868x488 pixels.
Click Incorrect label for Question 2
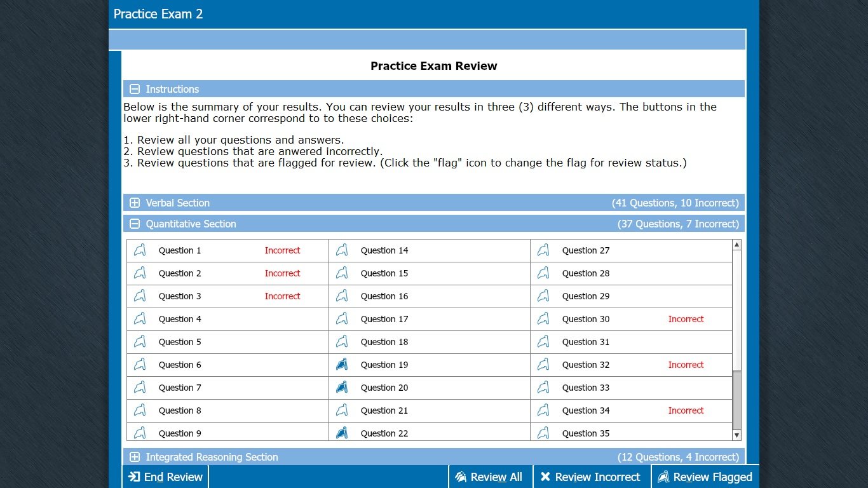[x=282, y=273]
